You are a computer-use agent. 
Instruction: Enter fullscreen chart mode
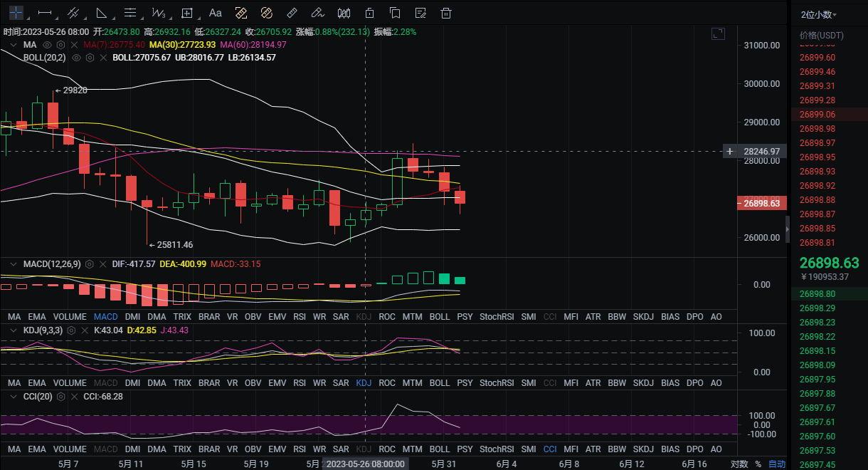(x=718, y=33)
